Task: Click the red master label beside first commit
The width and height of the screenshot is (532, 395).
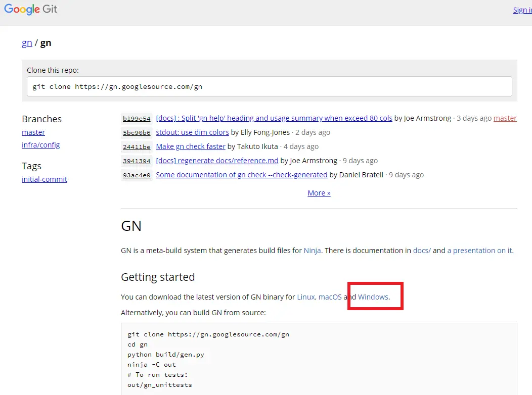Action: 505,118
